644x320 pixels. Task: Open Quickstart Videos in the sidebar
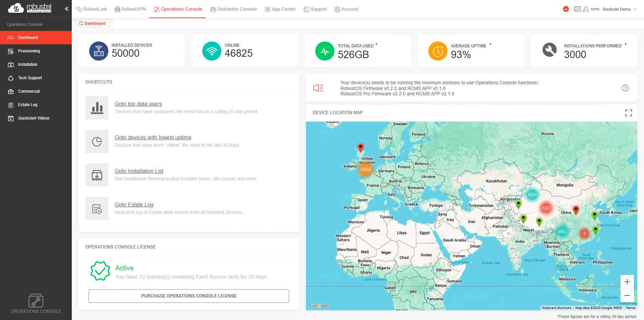[34, 118]
